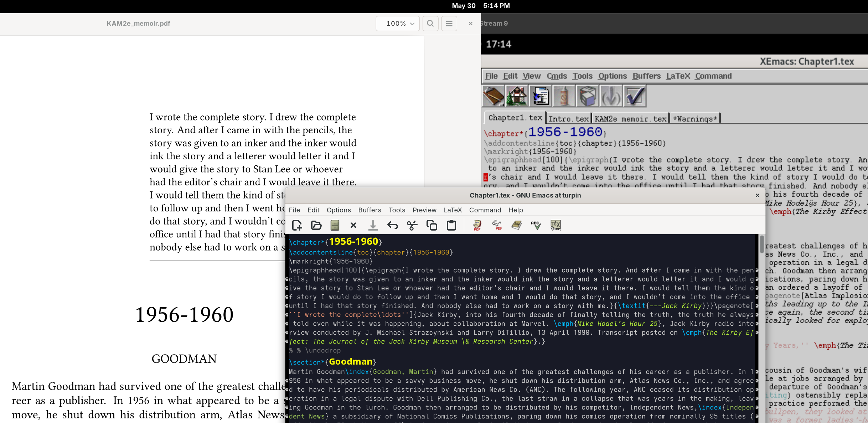Open Options menu in GNU Emacs
This screenshot has width=868, height=423.
click(339, 210)
